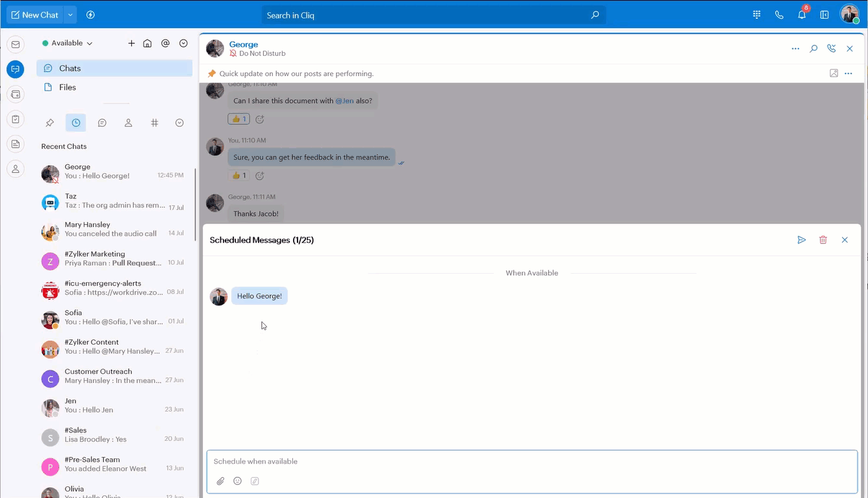Open the Customer Outreach chat

pos(114,378)
